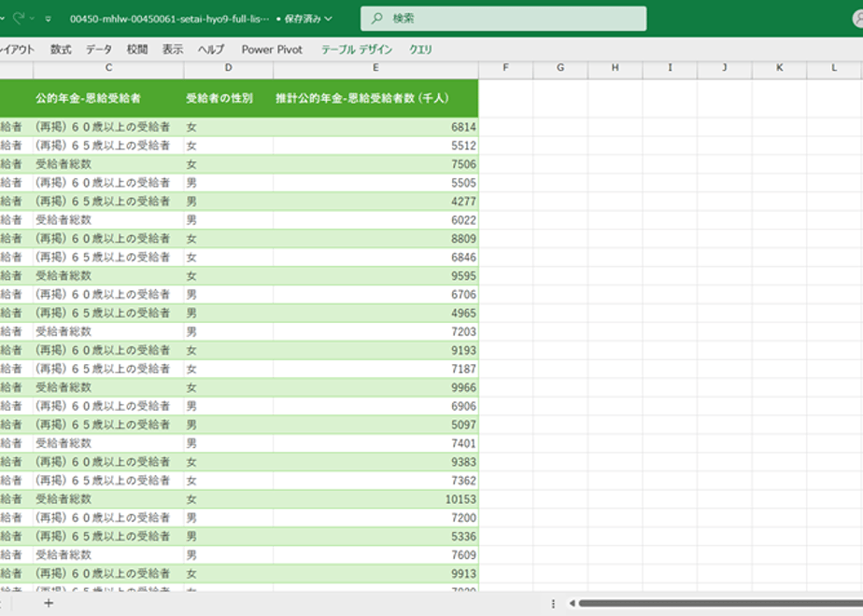Select the cell with value 6906
The image size is (863, 616).
(375, 406)
